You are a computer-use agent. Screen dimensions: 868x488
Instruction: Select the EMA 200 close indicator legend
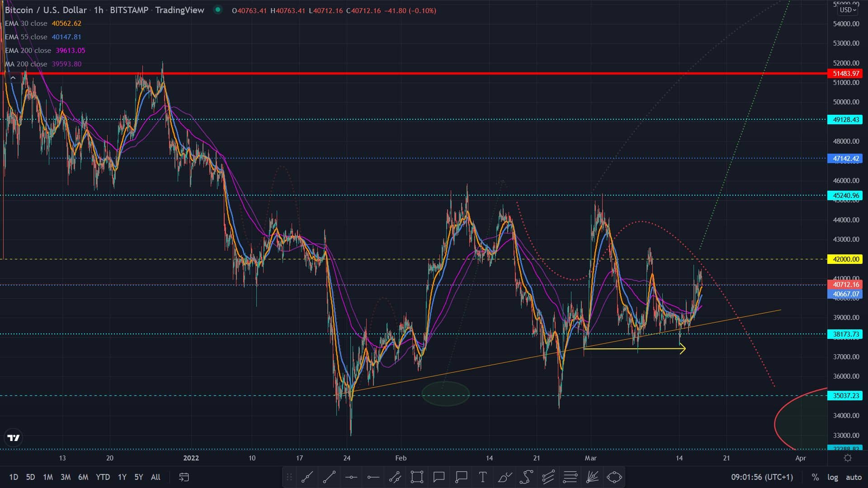coord(45,51)
